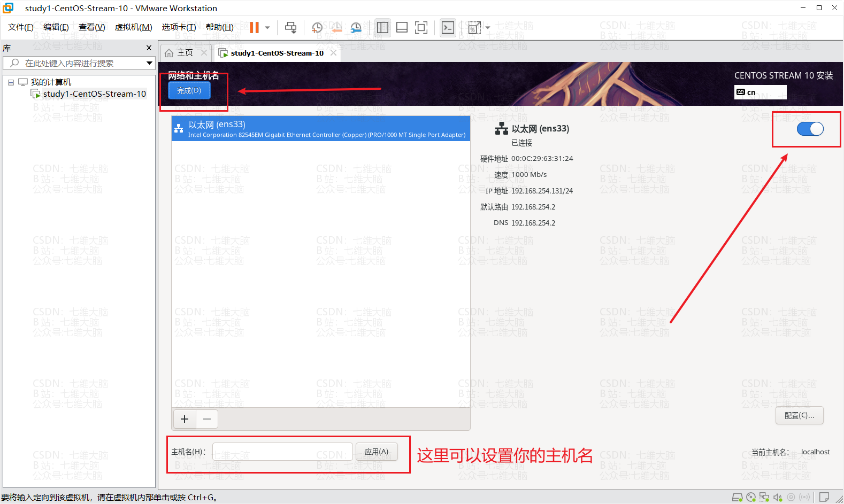
Task: Click the IP 地址 value 192.168.254.131/24
Action: tap(542, 191)
